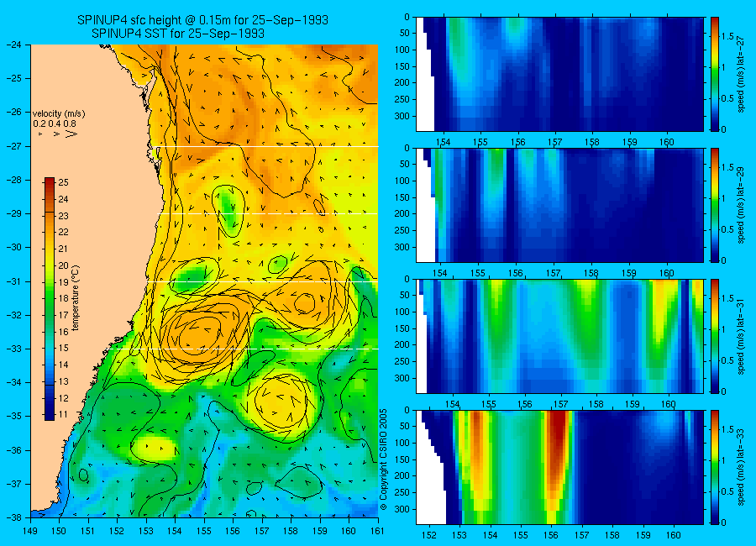Screen dimensions: 756x546
Task: Select the label "speed (m/s) lat=-27"
Action: pyautogui.click(x=742, y=74)
